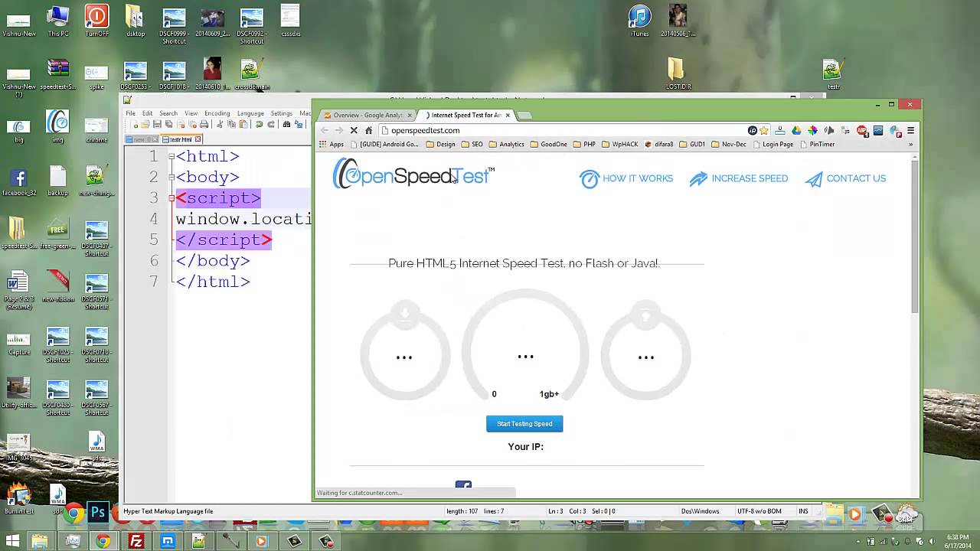
Task: Open the Apps bookmarks shortcut
Action: click(332, 145)
